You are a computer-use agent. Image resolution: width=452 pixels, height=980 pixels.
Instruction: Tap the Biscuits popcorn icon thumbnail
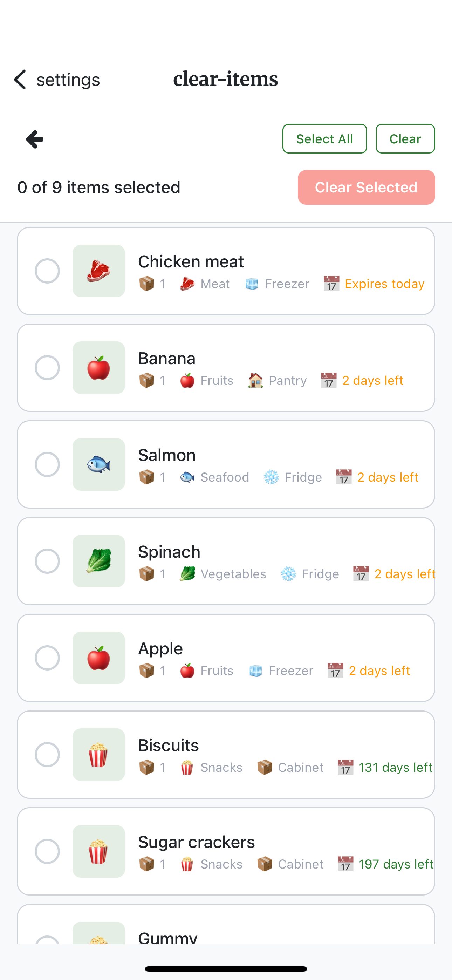(x=98, y=754)
